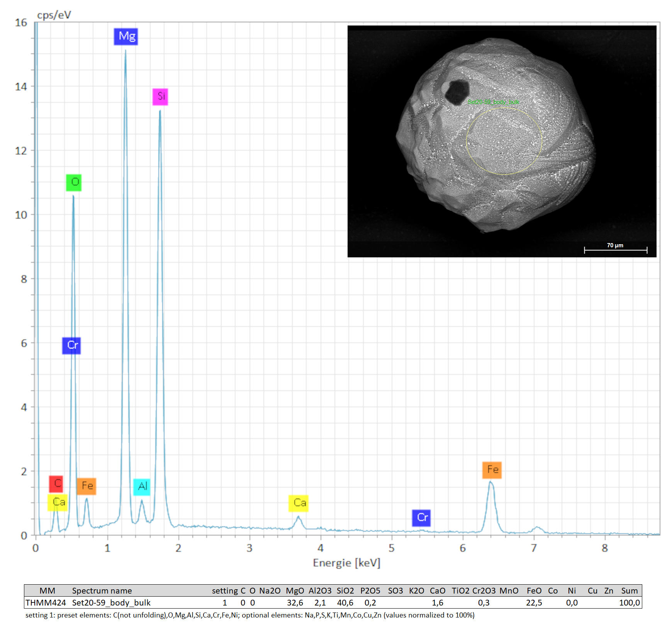Select the FeO value 22,5
The image size is (672, 643).
[x=534, y=602]
